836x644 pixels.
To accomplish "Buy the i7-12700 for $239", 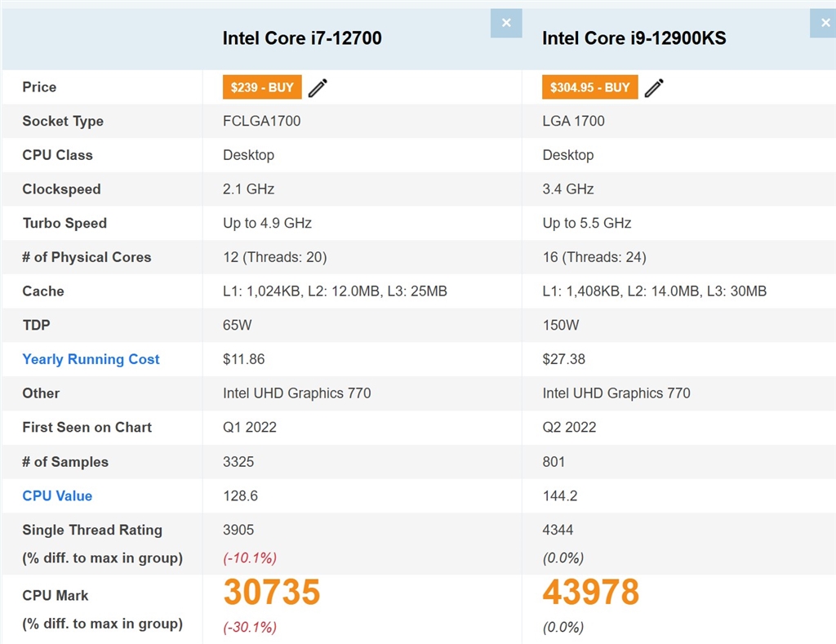I will 262,87.
